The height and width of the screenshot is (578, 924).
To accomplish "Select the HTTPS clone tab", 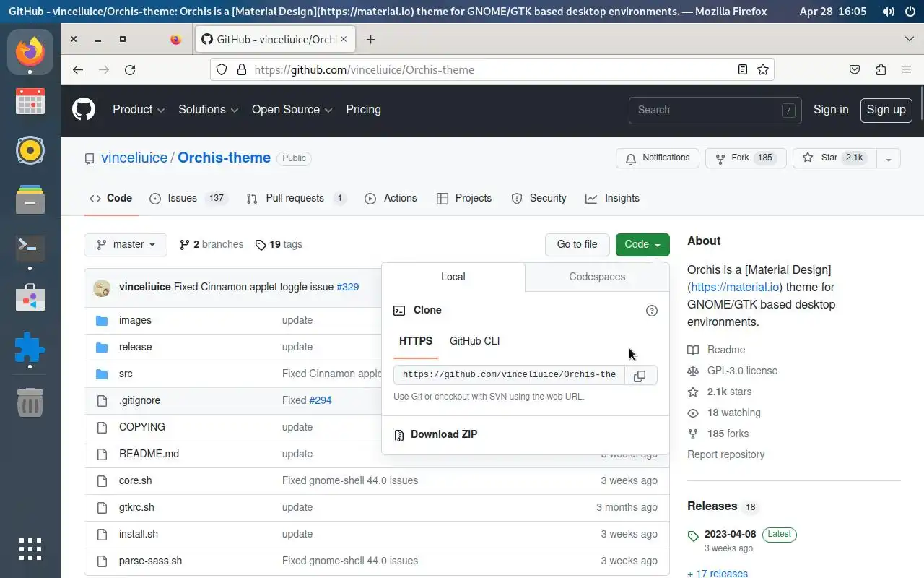I will pos(416,341).
